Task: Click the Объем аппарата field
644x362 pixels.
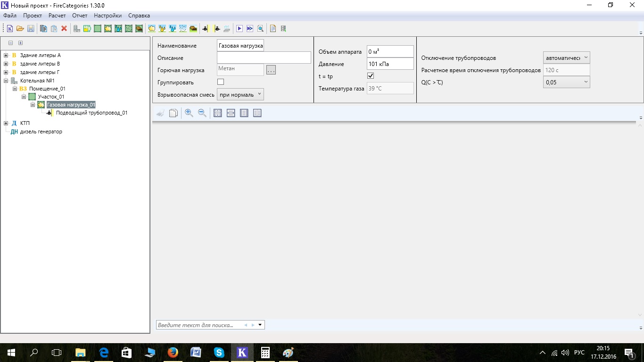Action: (390, 51)
